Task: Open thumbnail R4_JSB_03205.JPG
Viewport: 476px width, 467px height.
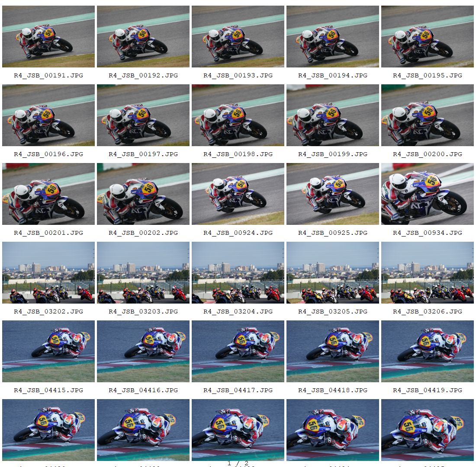Action: 333,272
